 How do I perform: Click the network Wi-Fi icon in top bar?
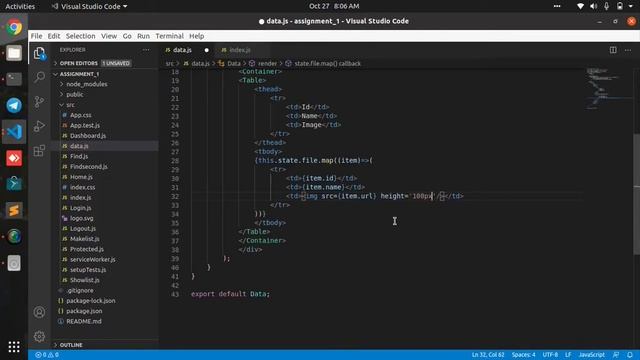pyautogui.click(x=580, y=6)
